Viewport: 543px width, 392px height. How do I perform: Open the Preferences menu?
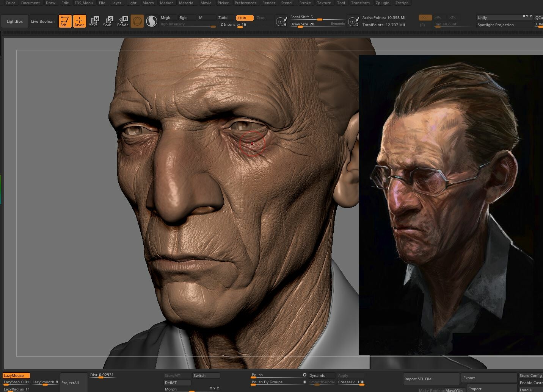[x=245, y=3]
